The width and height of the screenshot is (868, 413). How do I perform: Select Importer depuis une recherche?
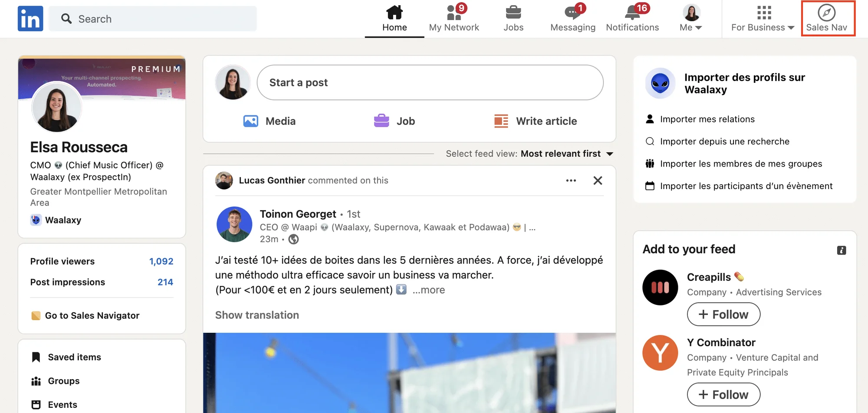point(724,141)
